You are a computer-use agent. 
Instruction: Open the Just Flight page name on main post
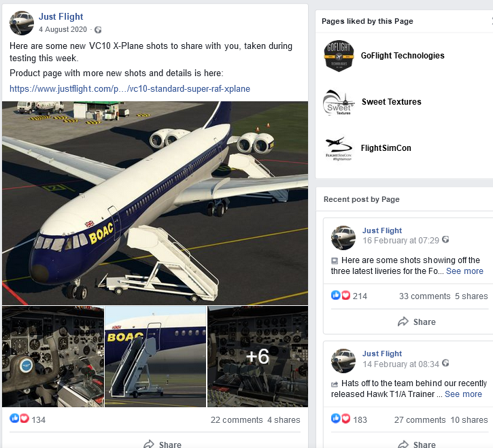click(61, 17)
